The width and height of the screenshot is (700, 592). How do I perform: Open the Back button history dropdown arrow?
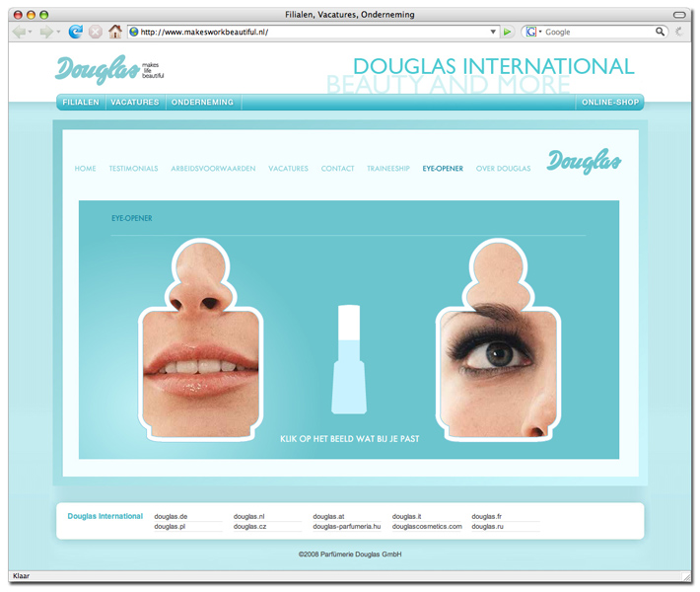30,32
